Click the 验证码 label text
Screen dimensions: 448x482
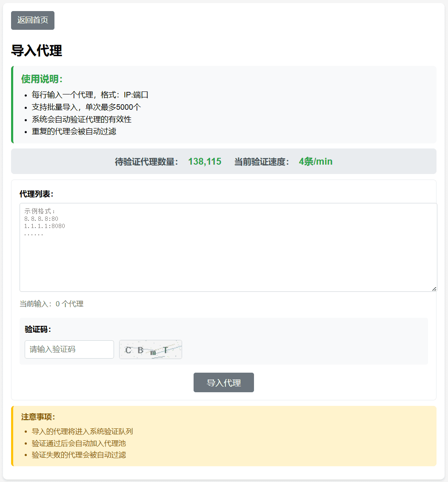38,329
